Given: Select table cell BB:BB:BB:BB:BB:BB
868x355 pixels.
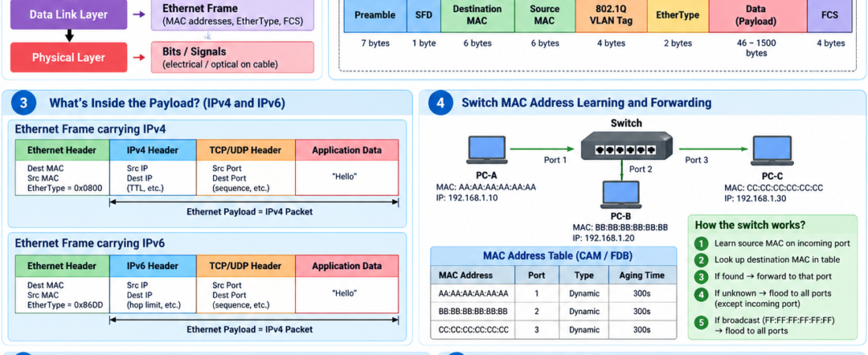Looking at the screenshot, I should point(473,312).
